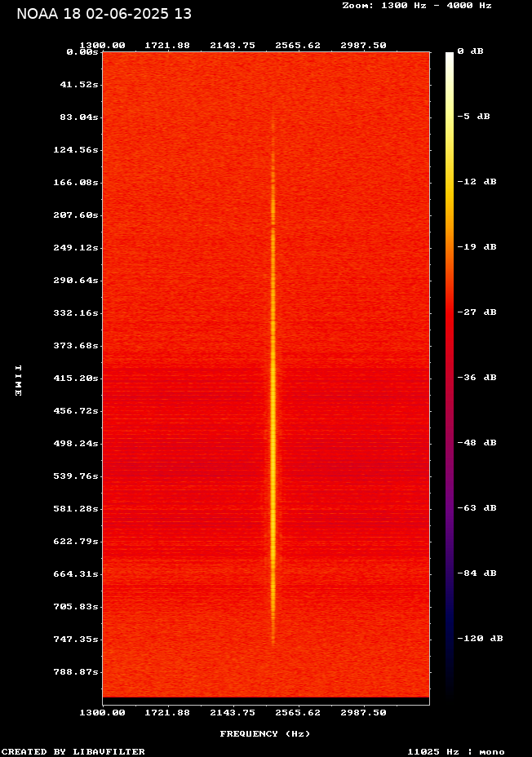Screen dimensions: 532x757
Task: Click the time label 373.68s
Action: point(76,345)
